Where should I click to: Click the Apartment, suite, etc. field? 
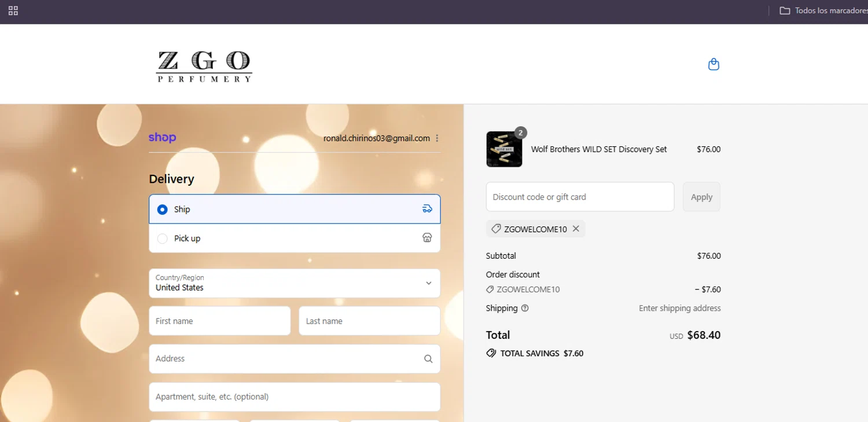[295, 397]
